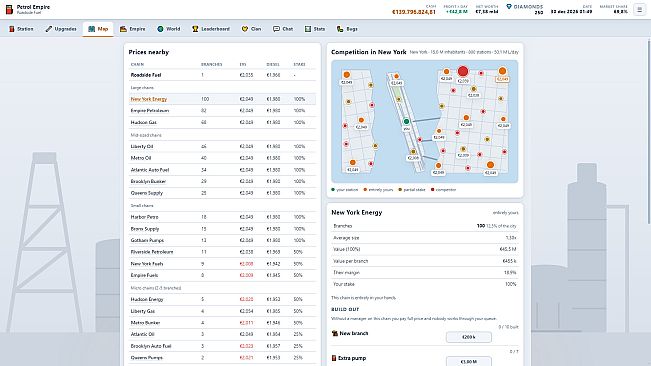
Task: Open the Station tab
Action: pyautogui.click(x=21, y=29)
